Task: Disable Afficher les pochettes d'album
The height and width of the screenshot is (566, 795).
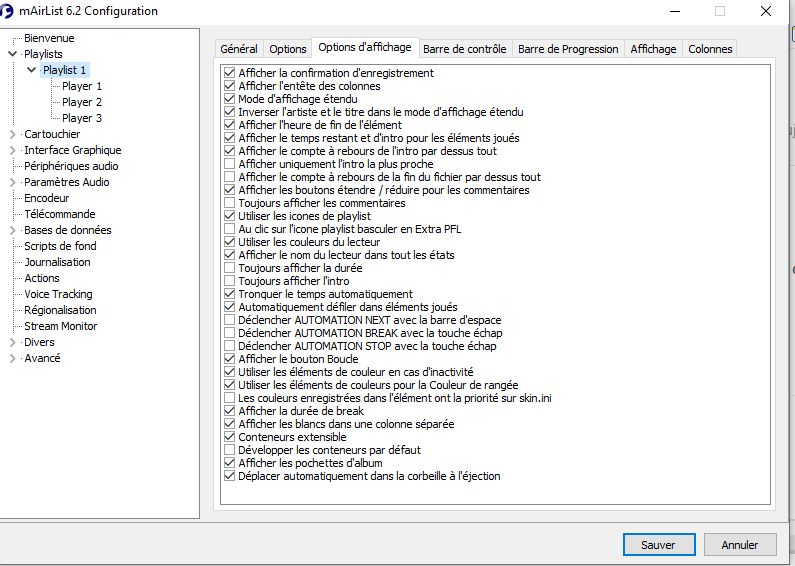Action: pos(230,463)
